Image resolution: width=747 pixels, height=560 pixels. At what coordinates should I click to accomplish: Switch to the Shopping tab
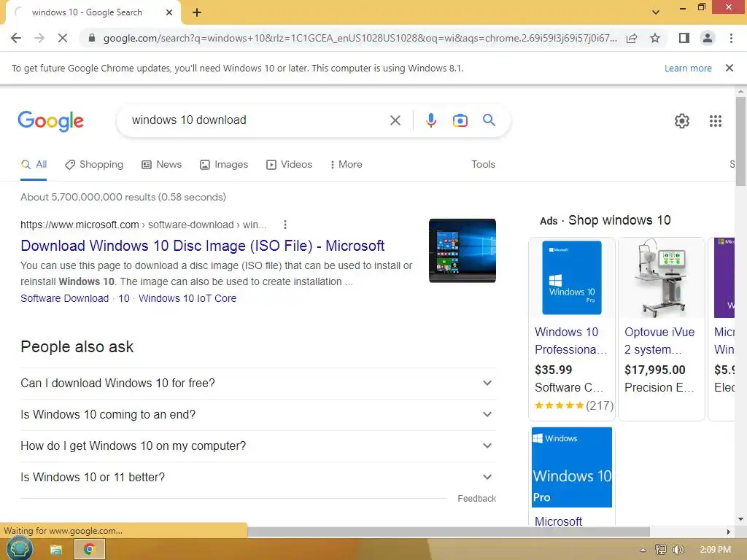[94, 165]
